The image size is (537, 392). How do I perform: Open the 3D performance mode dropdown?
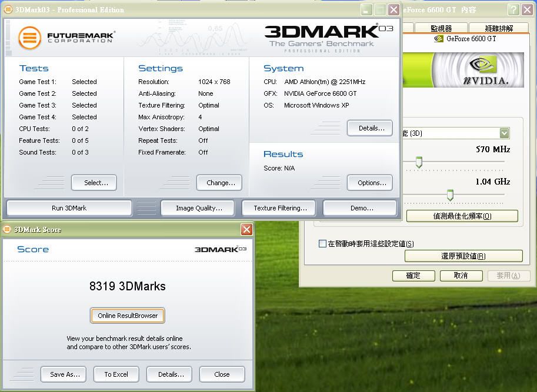pos(504,133)
